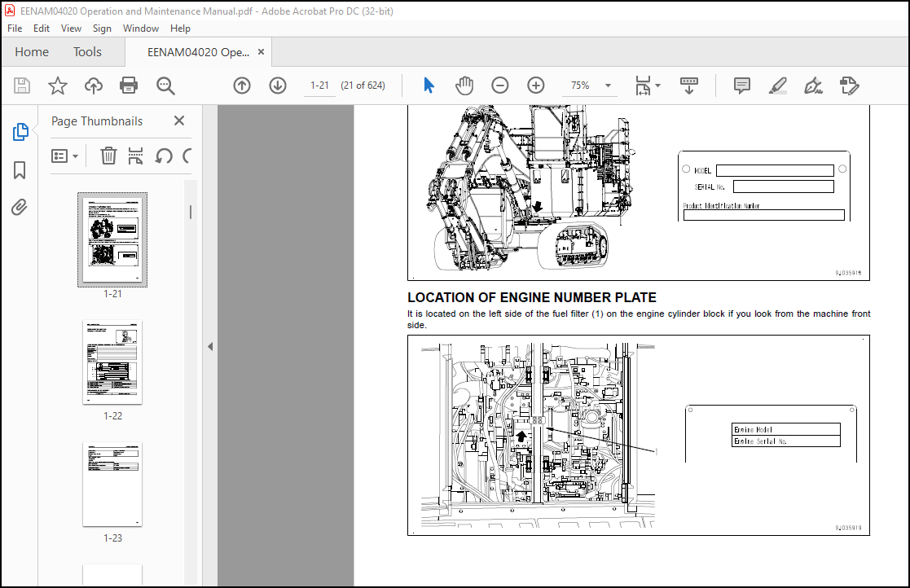
Task: Delete selected pages with trash icon
Action: (108, 156)
